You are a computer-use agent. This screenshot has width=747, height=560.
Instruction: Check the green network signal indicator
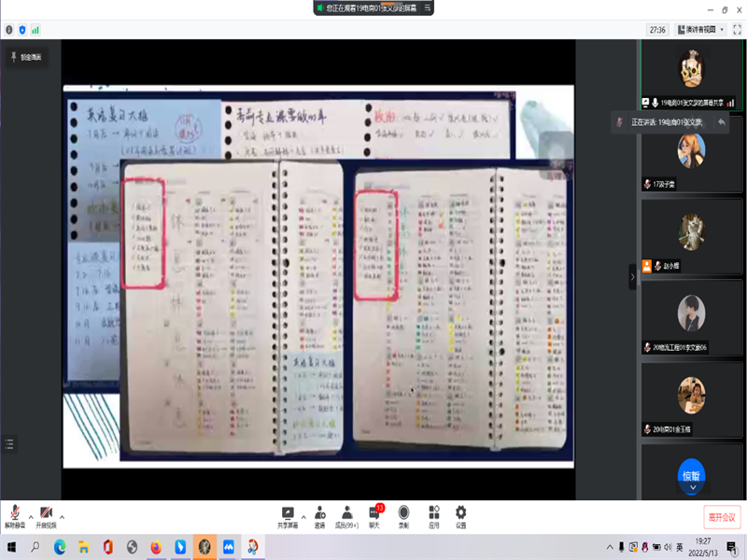(35, 30)
